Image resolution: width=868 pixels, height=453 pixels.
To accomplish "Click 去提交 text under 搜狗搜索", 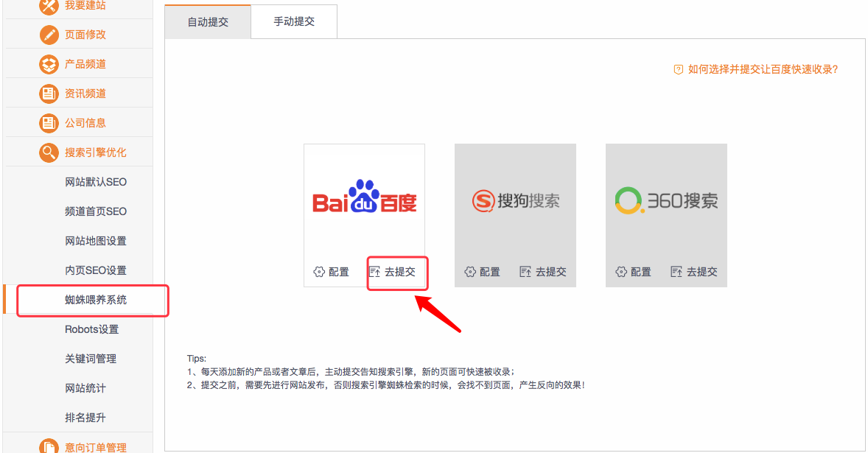I will (x=551, y=272).
